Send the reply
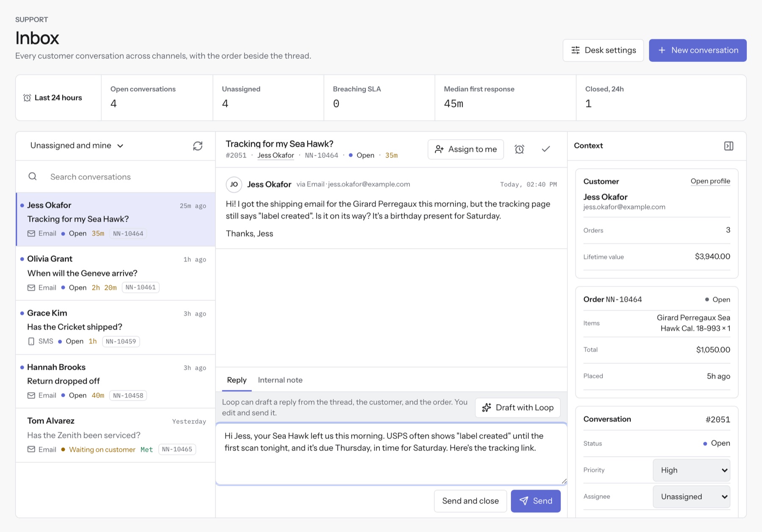This screenshot has height=532, width=762. click(x=536, y=501)
